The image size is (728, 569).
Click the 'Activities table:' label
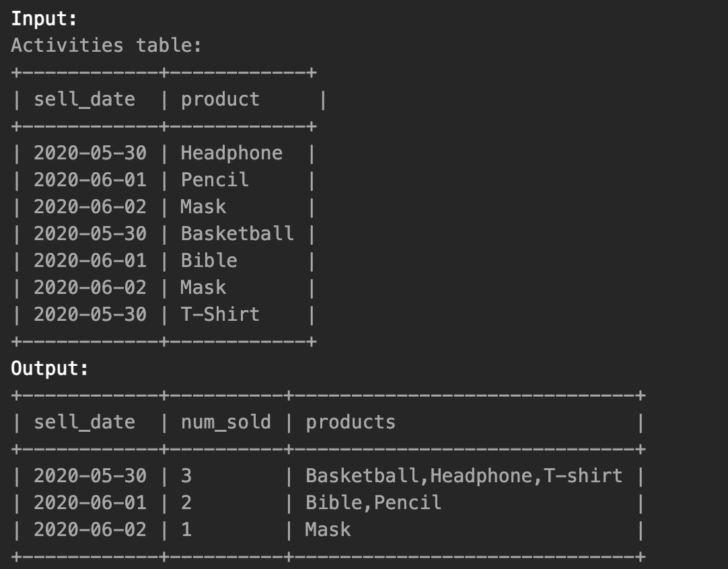pos(106,46)
